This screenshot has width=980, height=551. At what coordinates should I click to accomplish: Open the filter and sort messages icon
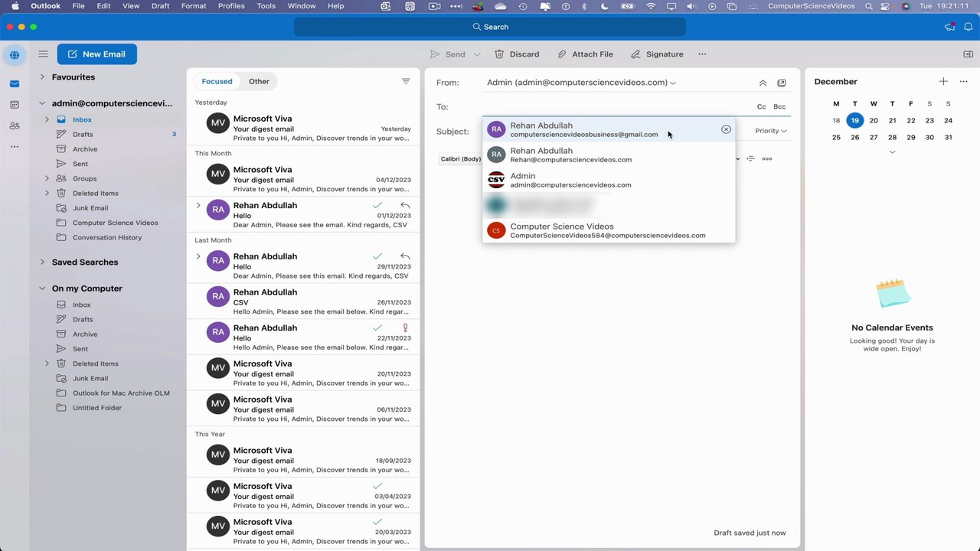[x=406, y=81]
